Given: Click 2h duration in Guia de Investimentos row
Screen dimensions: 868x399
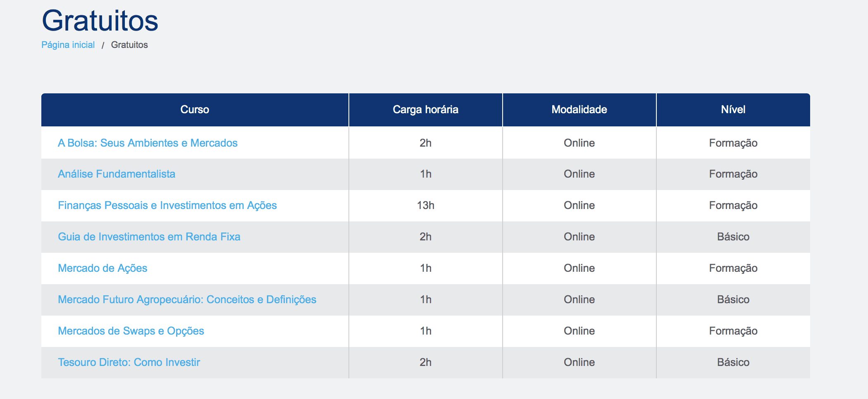Looking at the screenshot, I should click(426, 237).
